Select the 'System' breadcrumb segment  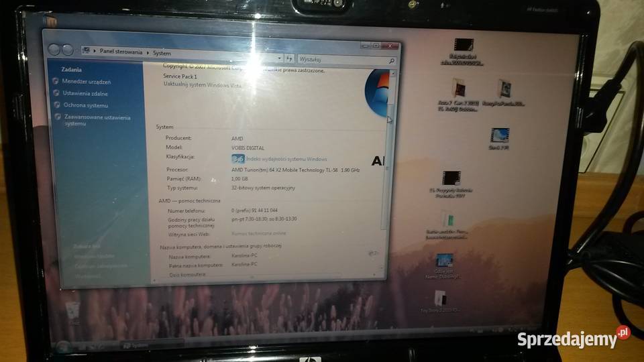[162, 54]
